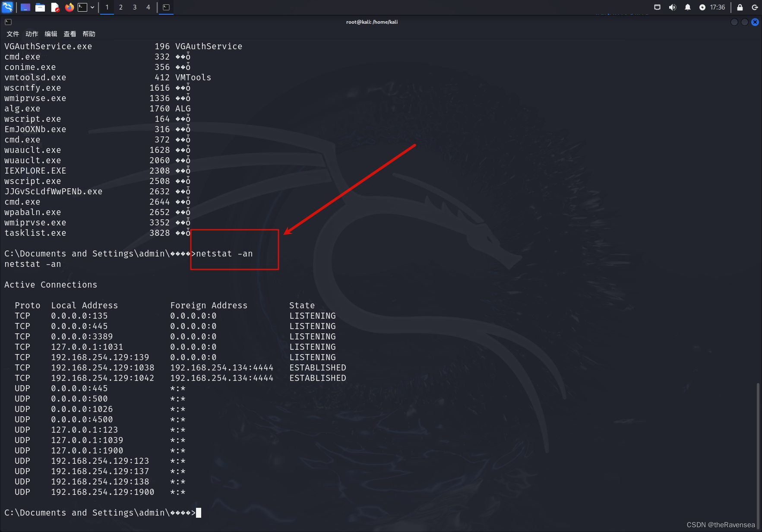Screen dimensions: 762x532
Task: Switch to workspace 2
Action: [121, 7]
